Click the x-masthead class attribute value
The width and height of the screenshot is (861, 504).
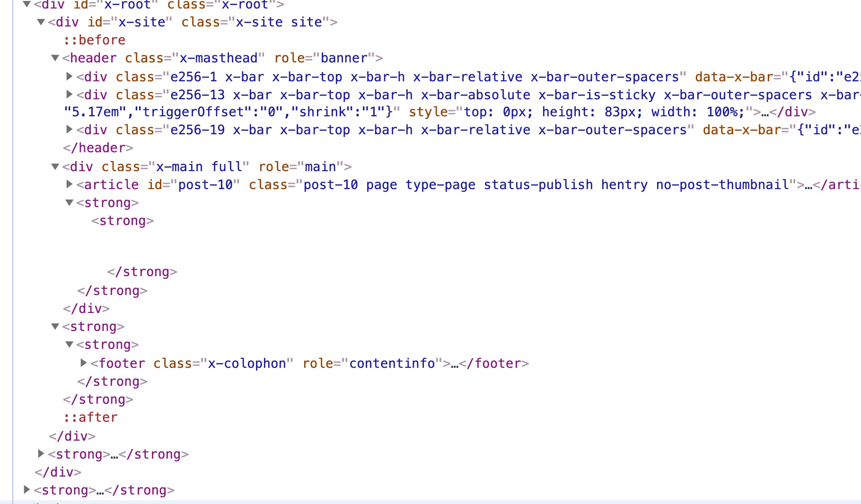tap(219, 58)
